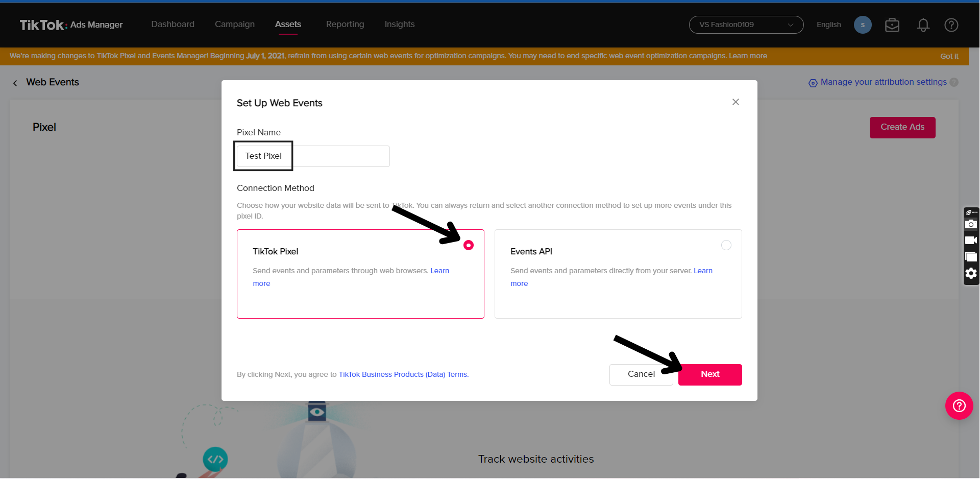Image resolution: width=980 pixels, height=479 pixels.
Task: Open the Reporting tab
Action: coord(345,24)
